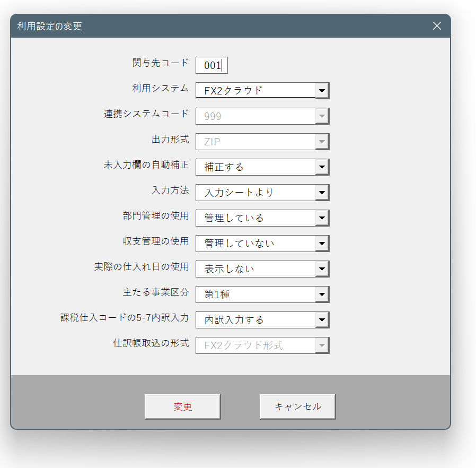This screenshot has height=468, width=476.
Task: Click the disabled 出力形式 dropdown showing ZIP
Action: (262, 142)
